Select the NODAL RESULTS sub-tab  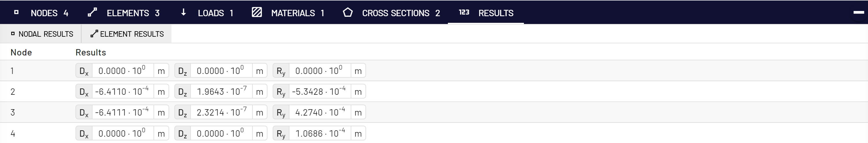(x=42, y=34)
